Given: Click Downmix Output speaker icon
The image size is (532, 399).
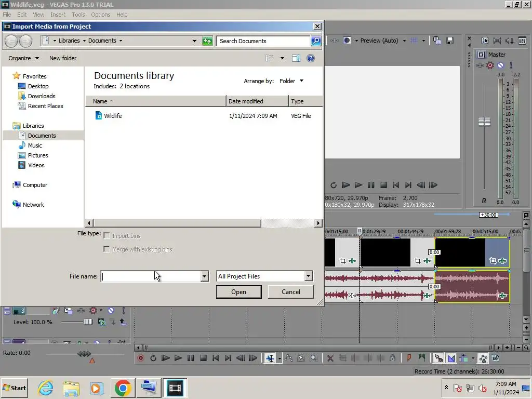Looking at the screenshot, I should click(x=497, y=41).
